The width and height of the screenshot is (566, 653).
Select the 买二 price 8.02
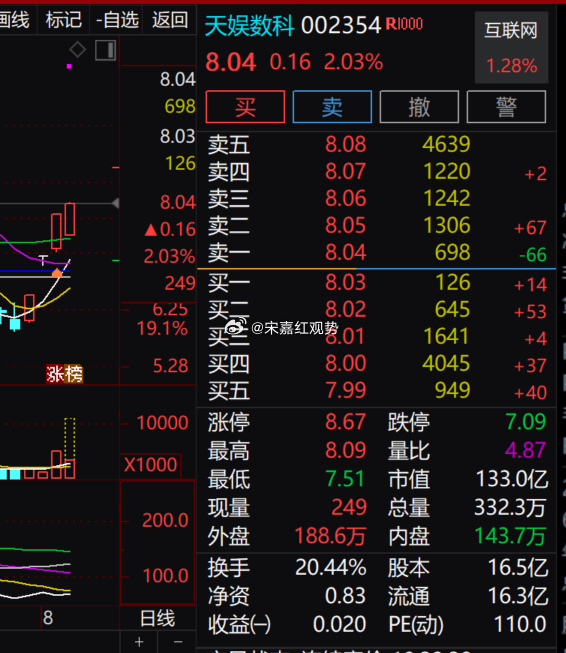(x=345, y=309)
